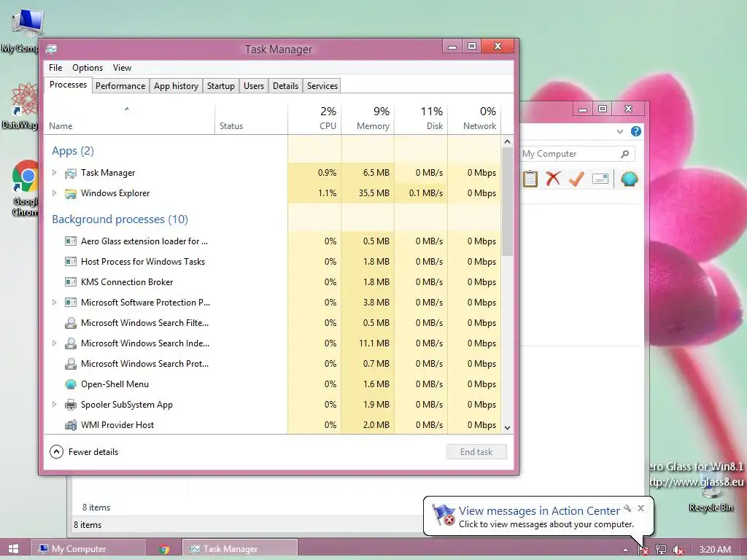Open the File menu
Image resolution: width=747 pixels, height=560 pixels.
tap(55, 68)
